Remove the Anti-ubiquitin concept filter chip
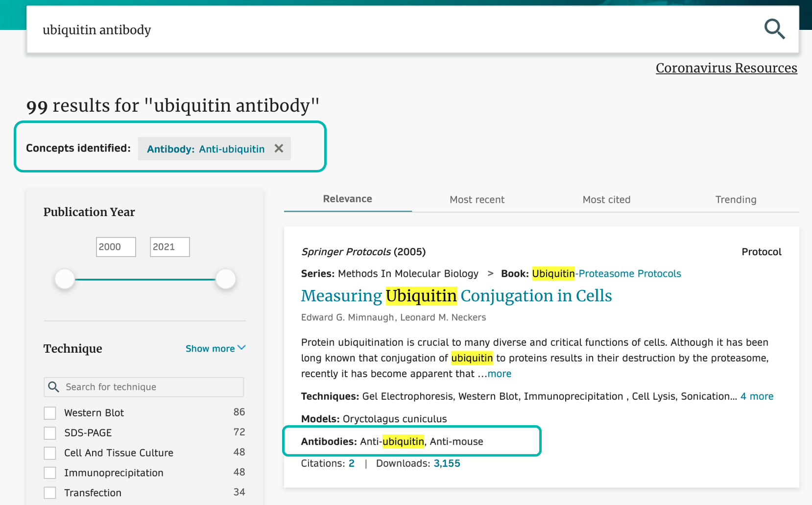This screenshot has height=505, width=812. pyautogui.click(x=279, y=148)
